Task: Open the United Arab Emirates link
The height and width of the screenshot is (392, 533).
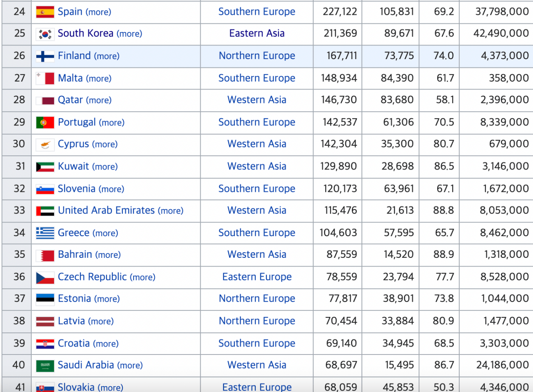Action: (x=106, y=210)
